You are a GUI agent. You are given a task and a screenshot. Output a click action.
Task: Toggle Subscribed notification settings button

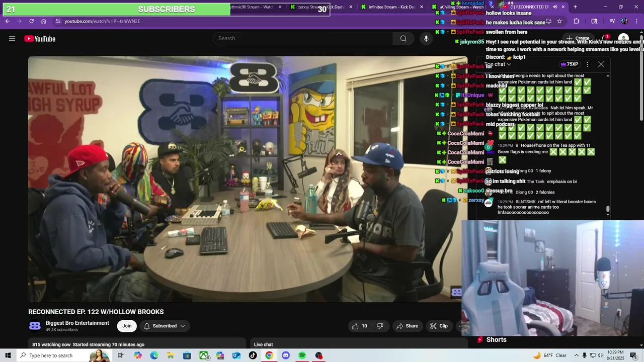(x=165, y=326)
